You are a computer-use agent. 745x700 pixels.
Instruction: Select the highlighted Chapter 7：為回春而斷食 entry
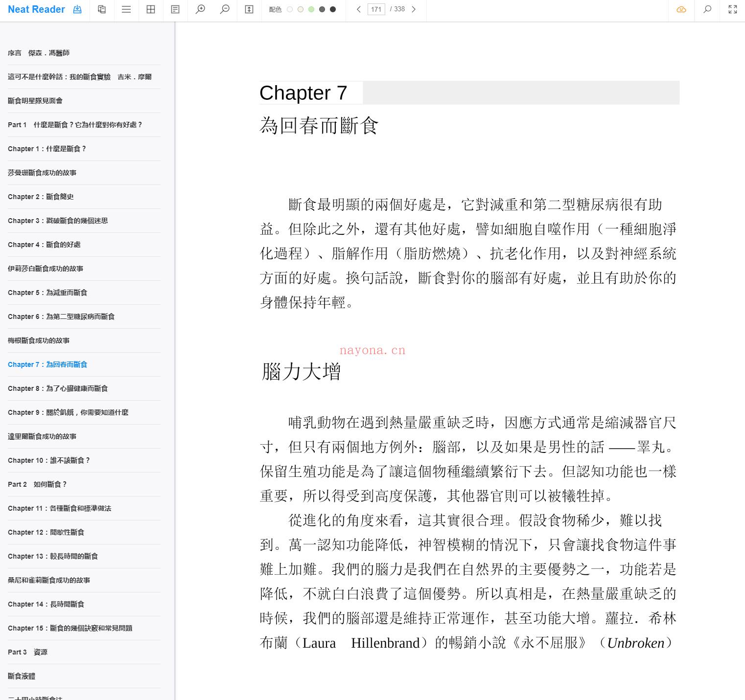pos(84,364)
